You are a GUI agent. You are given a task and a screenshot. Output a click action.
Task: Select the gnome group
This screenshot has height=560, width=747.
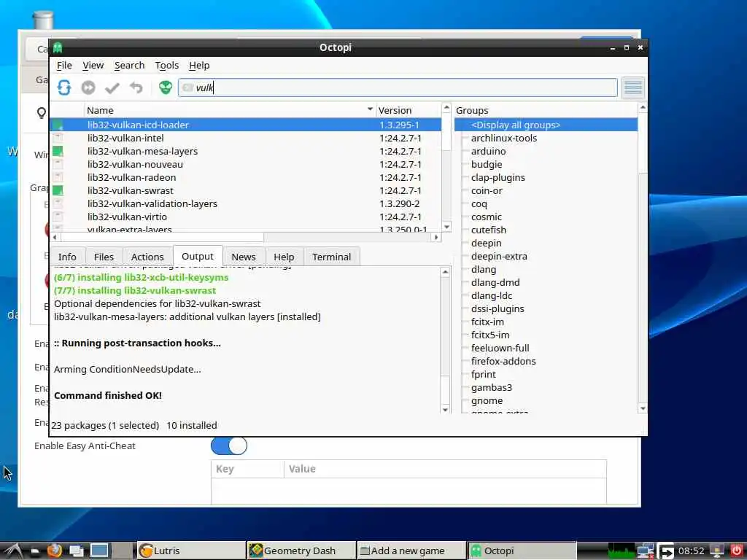point(487,400)
